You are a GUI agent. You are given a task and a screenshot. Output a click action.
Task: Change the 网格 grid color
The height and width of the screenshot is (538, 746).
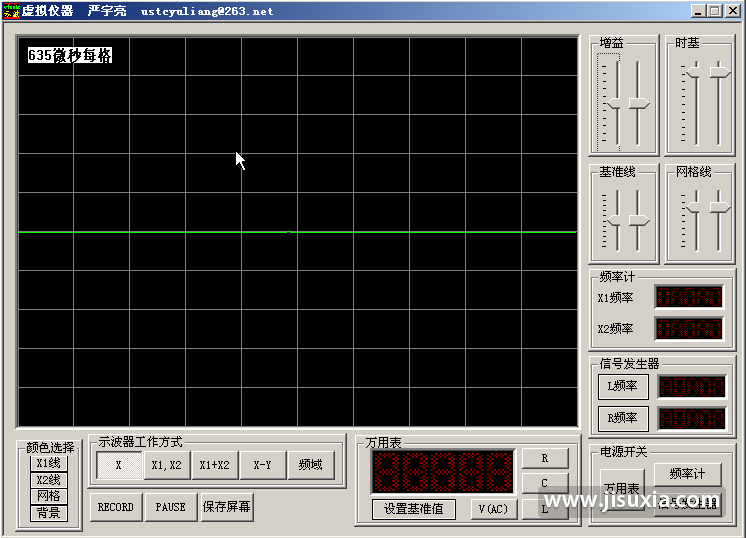tap(48, 496)
